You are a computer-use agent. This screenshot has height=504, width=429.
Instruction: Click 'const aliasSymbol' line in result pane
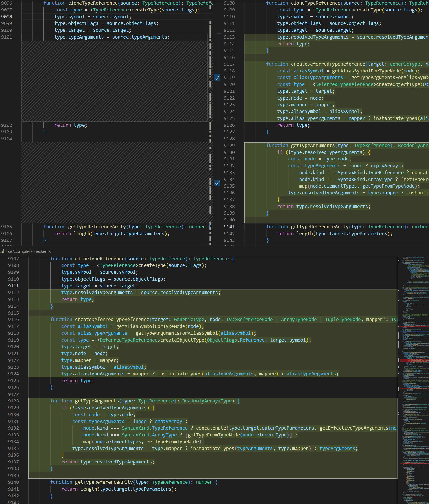click(x=133, y=326)
